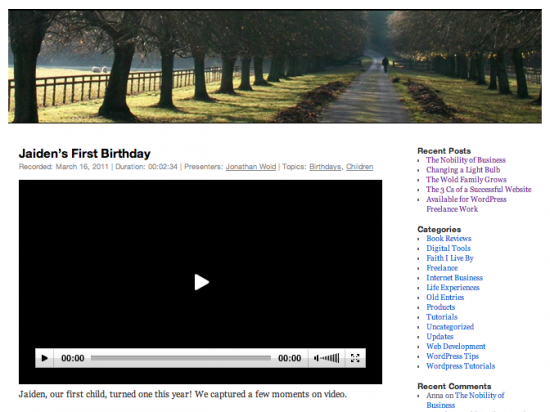Screen dimensions: 550x412
Task: Open the Products category
Action: coord(441,307)
